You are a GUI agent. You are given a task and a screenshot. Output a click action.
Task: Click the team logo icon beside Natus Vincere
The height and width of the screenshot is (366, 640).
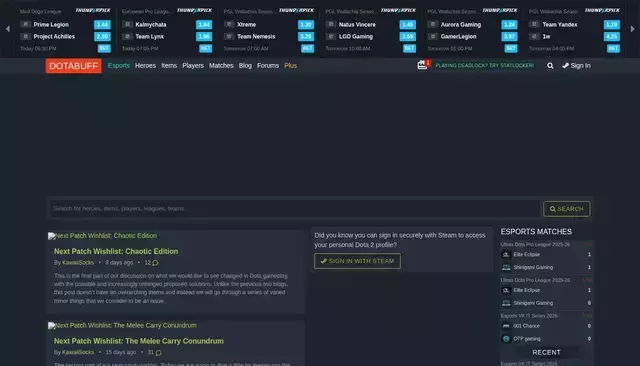tap(331, 24)
